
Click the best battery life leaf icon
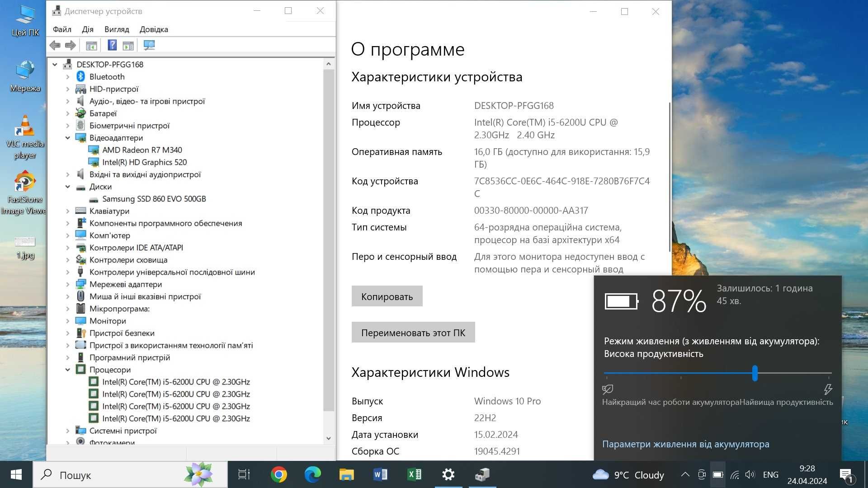[x=608, y=389]
